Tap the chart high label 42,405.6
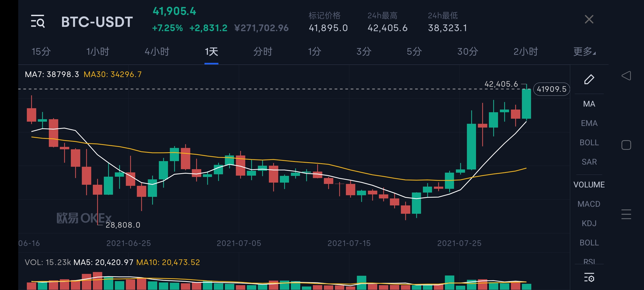The width and height of the screenshot is (644, 290). click(501, 84)
